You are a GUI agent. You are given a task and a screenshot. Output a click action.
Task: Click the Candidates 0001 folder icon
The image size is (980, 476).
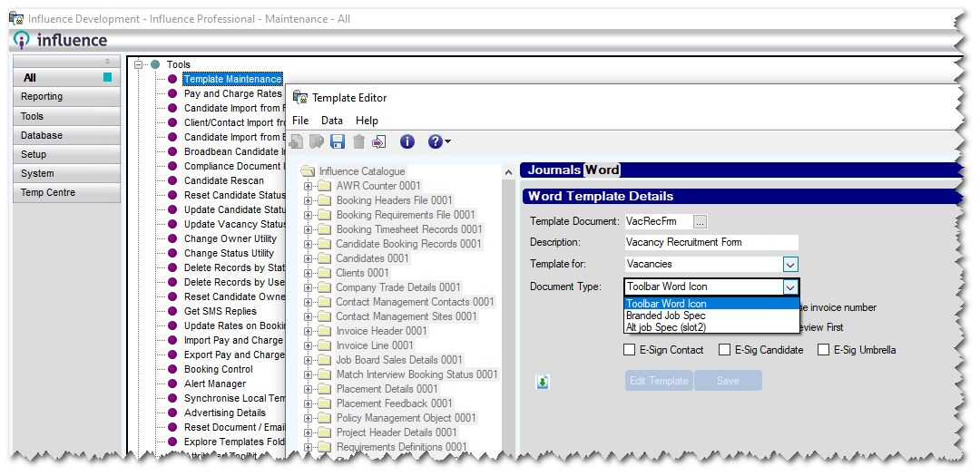324,258
